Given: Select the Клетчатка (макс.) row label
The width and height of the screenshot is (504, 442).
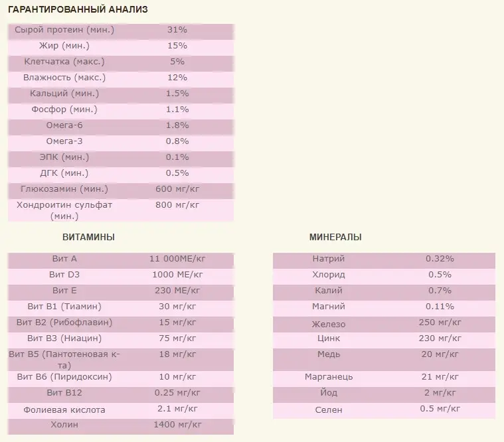Looking at the screenshot, I should pyautogui.click(x=64, y=62).
